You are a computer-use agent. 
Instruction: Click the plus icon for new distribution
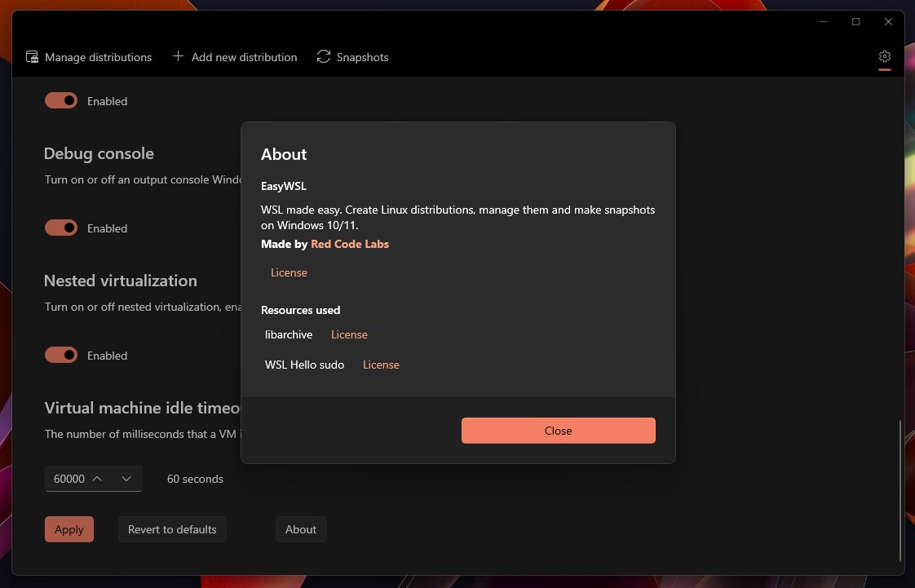(x=178, y=56)
